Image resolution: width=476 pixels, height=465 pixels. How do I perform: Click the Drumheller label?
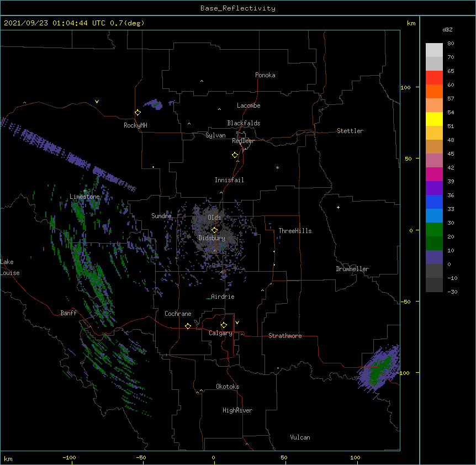(352, 269)
